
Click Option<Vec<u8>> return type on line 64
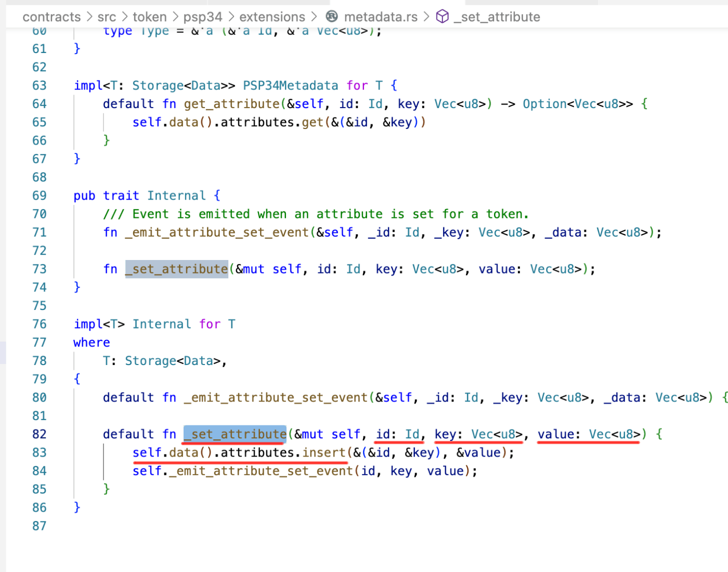[578, 104]
